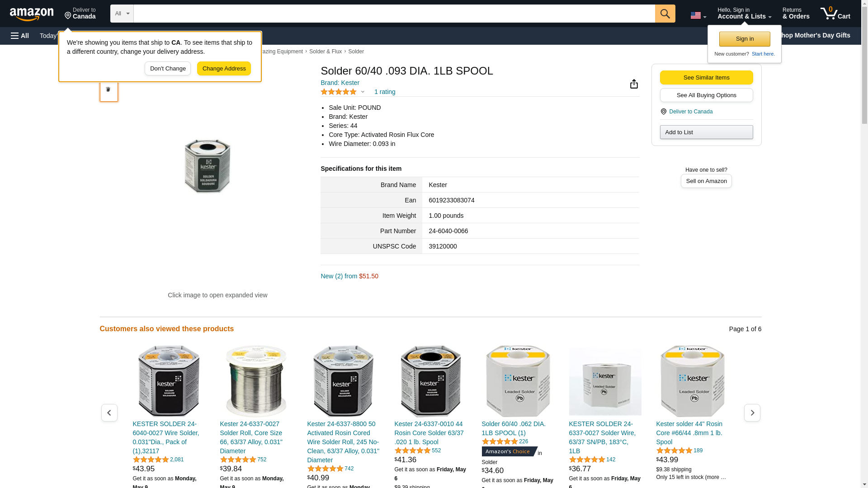The width and height of the screenshot is (868, 488).
Task: Open Returns & Orders
Action: click(x=796, y=14)
